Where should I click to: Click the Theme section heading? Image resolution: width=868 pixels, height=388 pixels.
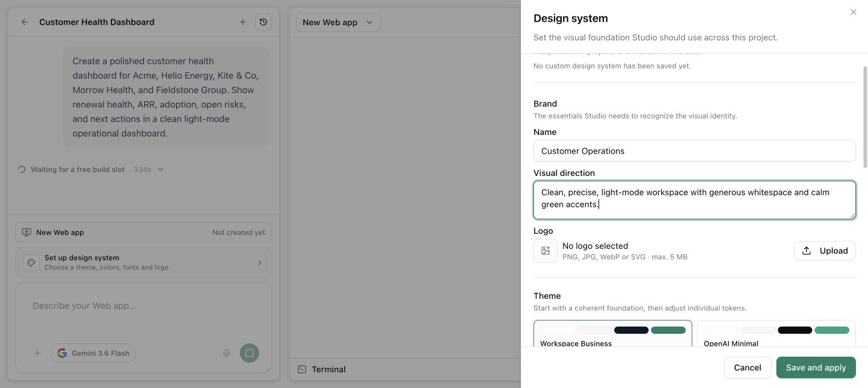tap(547, 296)
